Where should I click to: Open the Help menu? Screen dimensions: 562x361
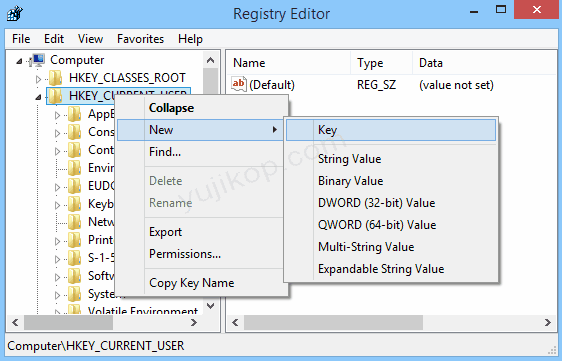190,39
